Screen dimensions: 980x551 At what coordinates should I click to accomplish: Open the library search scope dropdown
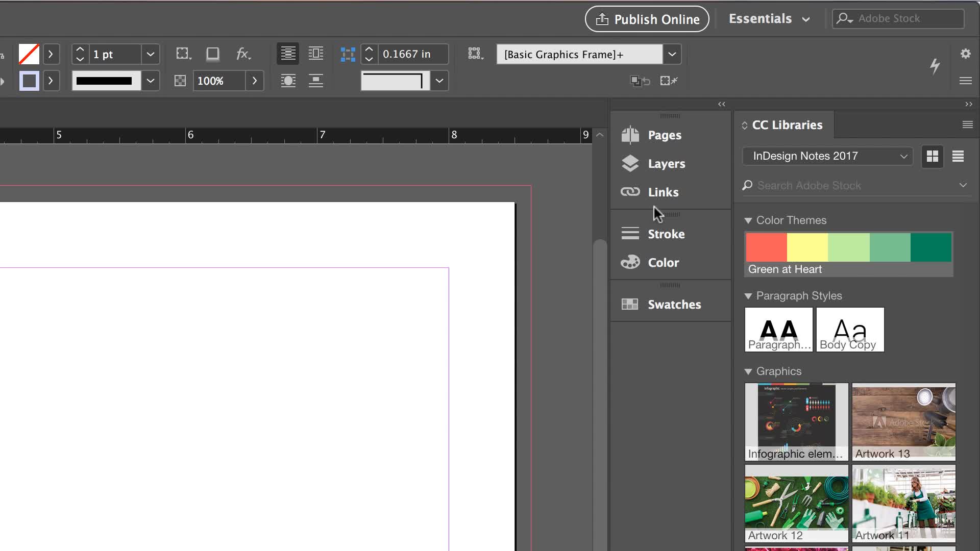[x=963, y=185]
